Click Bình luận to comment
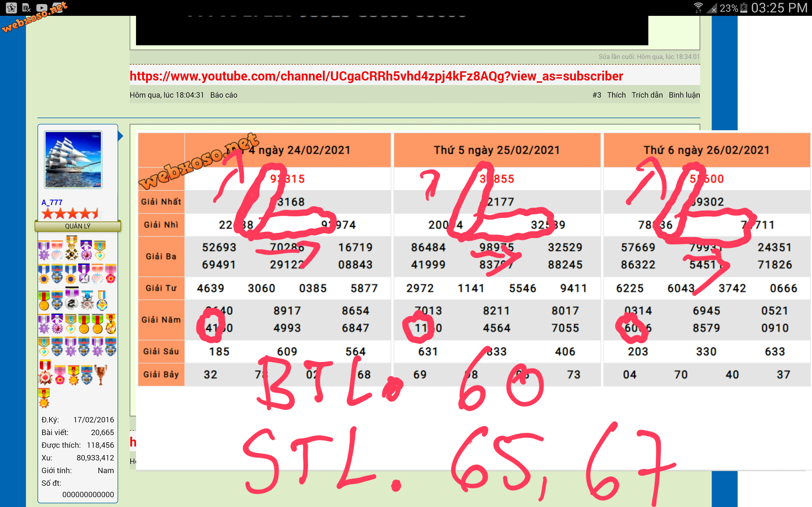 [684, 95]
